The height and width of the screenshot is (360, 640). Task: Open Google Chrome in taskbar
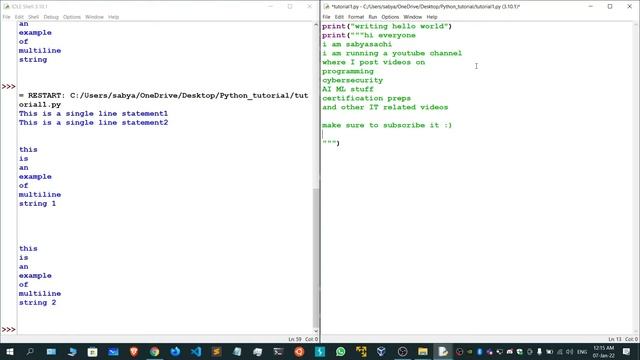click(154, 351)
